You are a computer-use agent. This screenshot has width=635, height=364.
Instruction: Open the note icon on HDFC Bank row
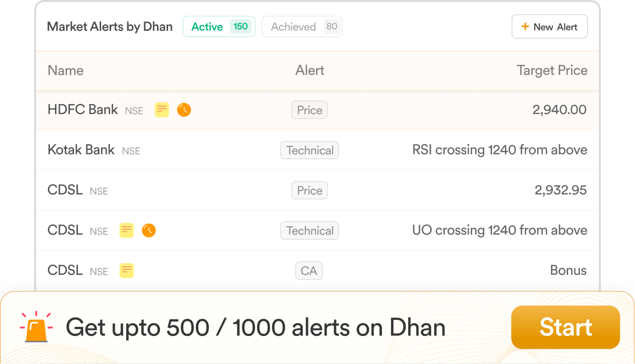pos(162,110)
